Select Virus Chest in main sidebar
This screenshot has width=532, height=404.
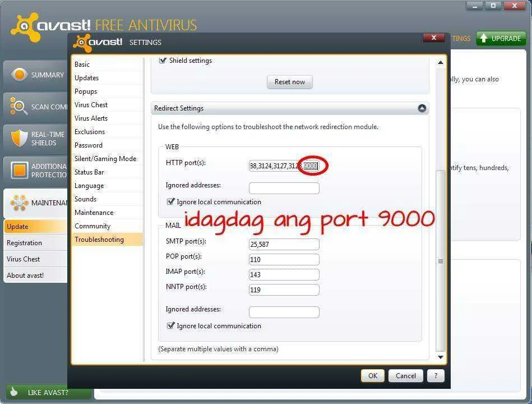36,259
